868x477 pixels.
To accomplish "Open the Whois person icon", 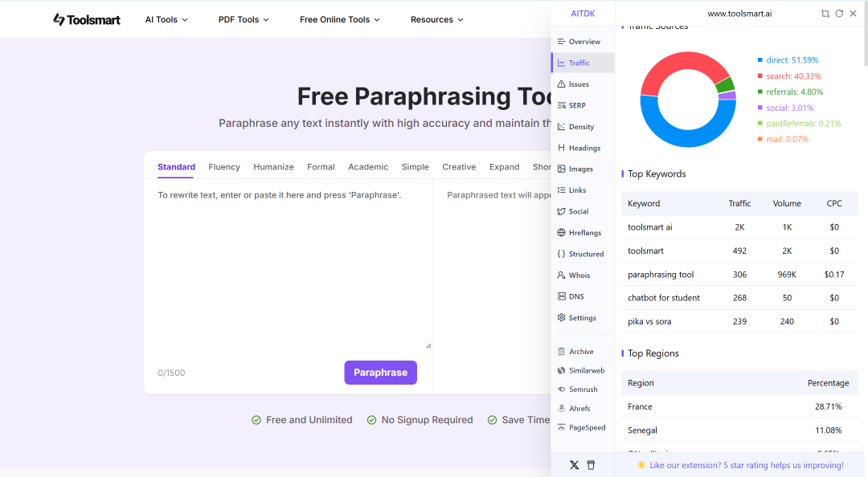I will (x=561, y=275).
